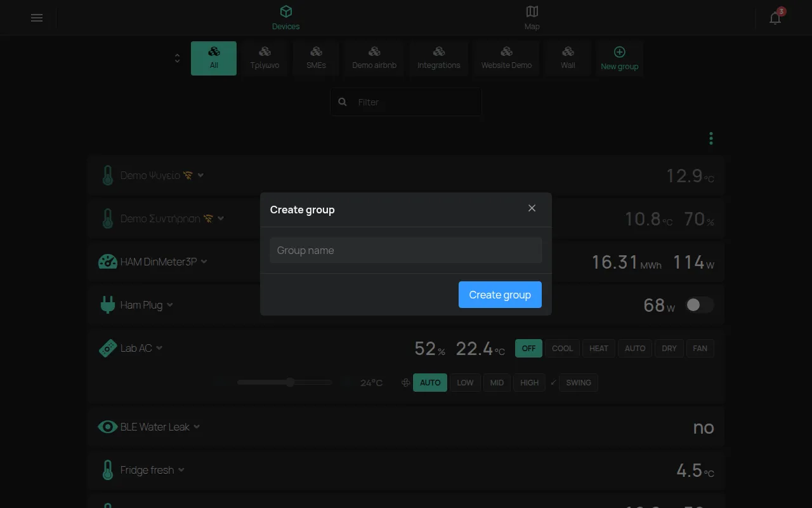
Task: Click the Create group button
Action: 500,295
